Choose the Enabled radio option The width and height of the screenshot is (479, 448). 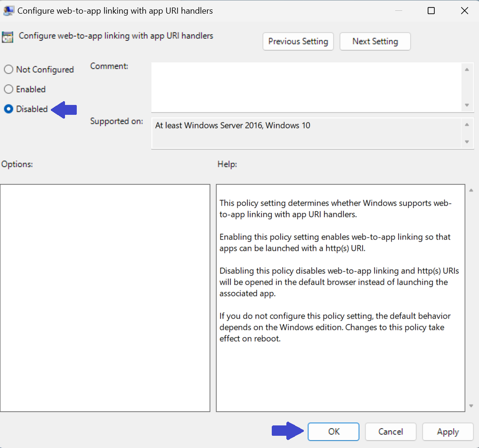8,89
